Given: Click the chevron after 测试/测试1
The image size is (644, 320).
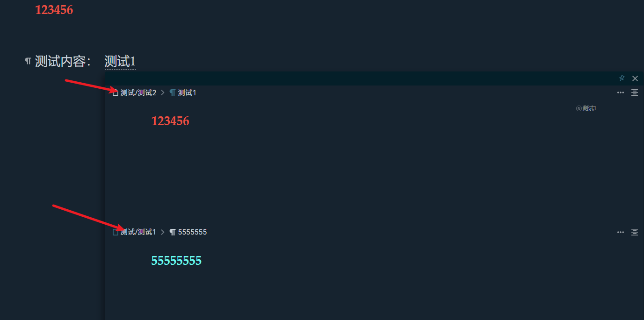Looking at the screenshot, I should coord(163,232).
